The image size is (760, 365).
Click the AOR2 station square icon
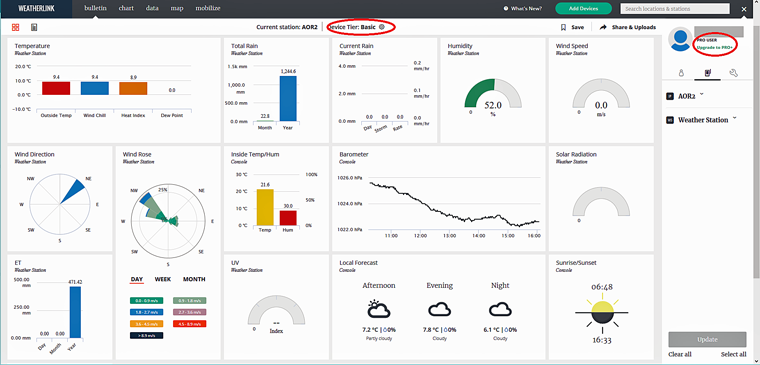[670, 96]
